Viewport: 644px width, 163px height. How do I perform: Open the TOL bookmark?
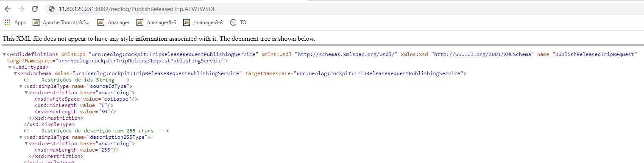tap(240, 22)
